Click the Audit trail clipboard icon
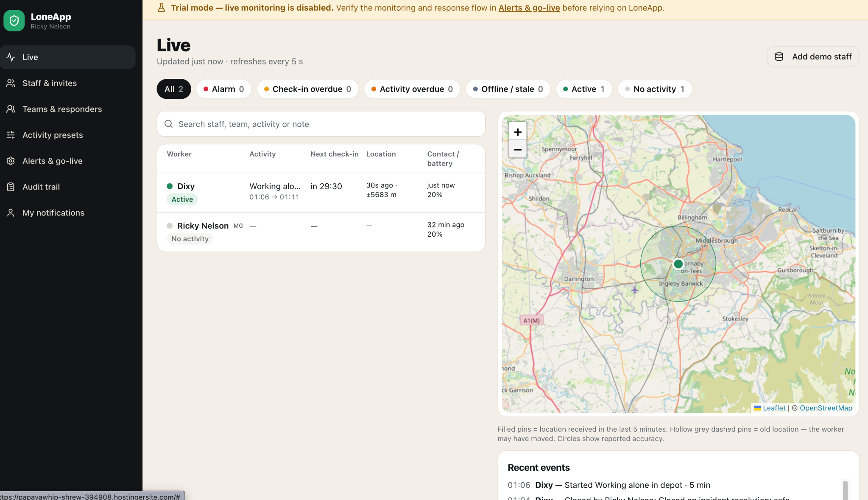The width and height of the screenshot is (868, 500). coord(11,187)
